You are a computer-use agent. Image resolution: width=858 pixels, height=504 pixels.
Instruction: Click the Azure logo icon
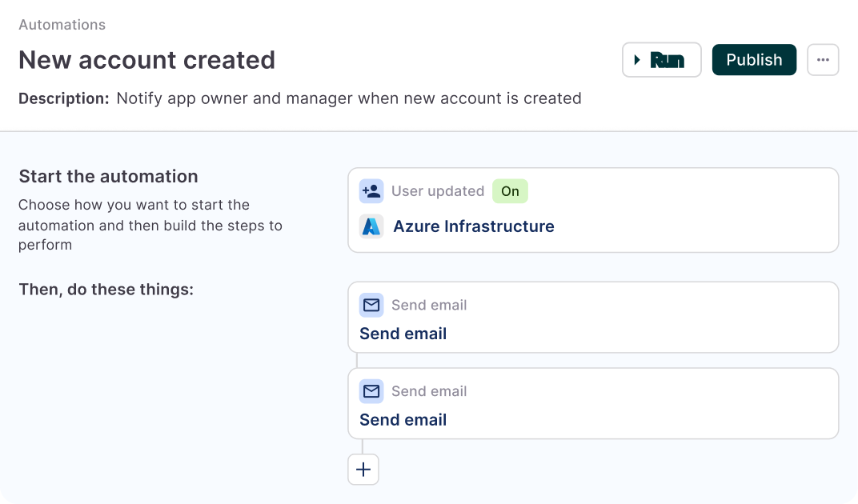coord(371,226)
